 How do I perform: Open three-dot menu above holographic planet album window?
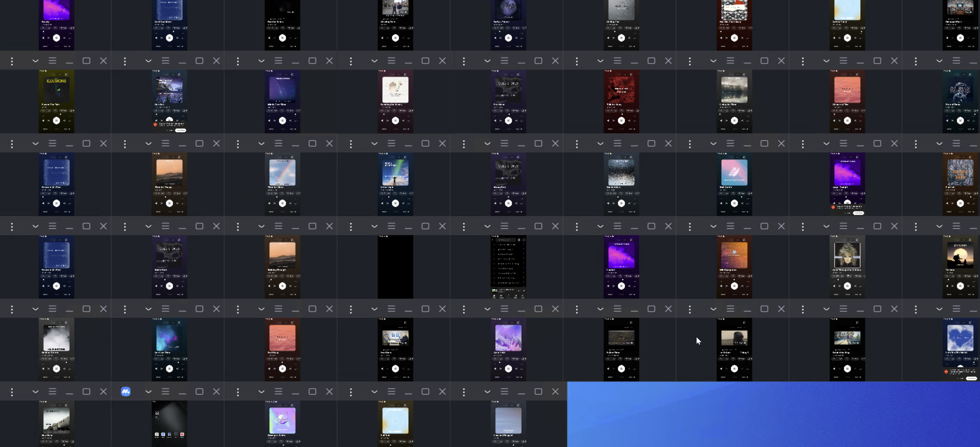coord(238,392)
